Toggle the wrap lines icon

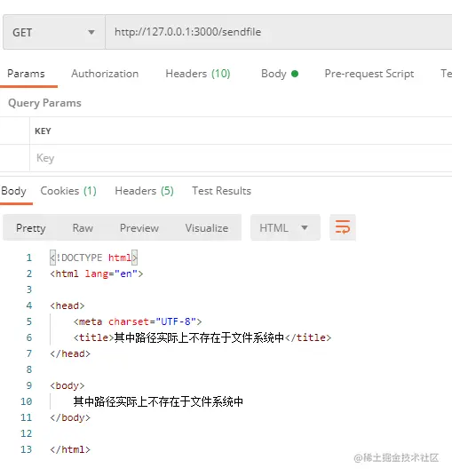pyautogui.click(x=343, y=227)
